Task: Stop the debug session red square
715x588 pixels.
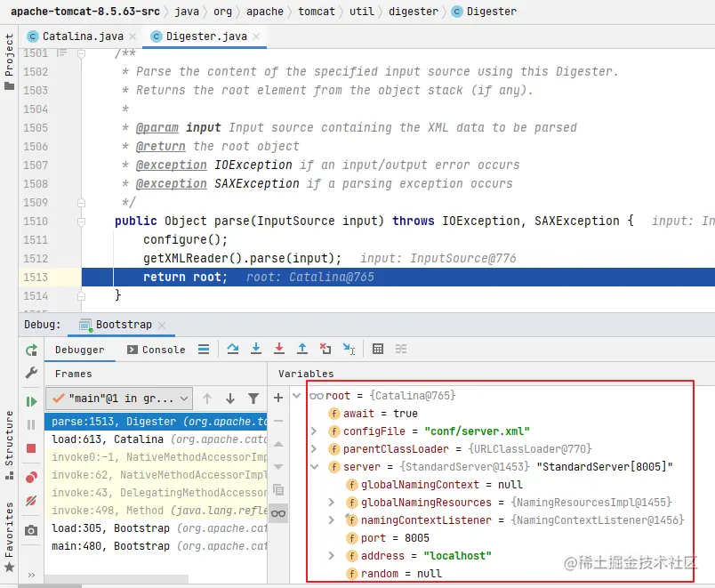Action: 31,448
